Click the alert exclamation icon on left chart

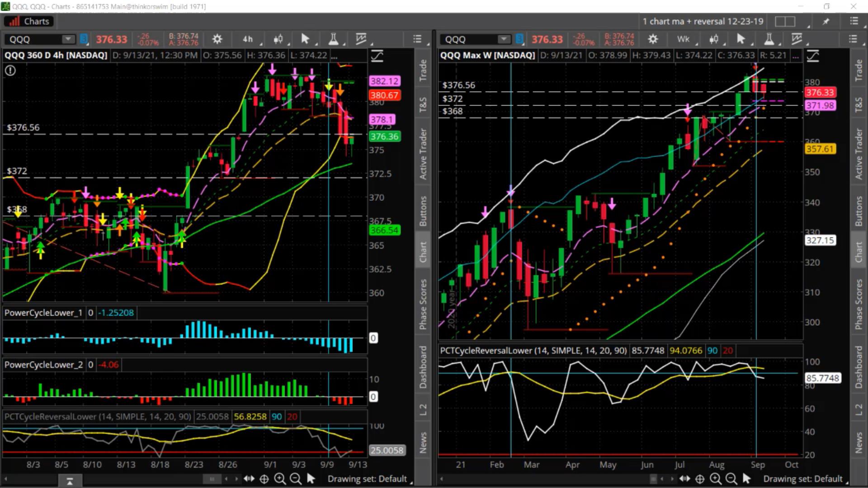pyautogui.click(x=10, y=70)
